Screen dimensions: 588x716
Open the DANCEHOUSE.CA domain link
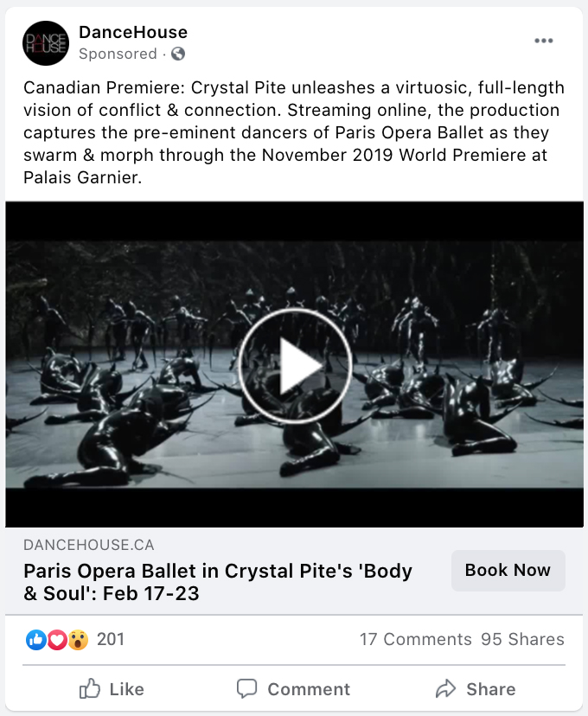pos(89,546)
